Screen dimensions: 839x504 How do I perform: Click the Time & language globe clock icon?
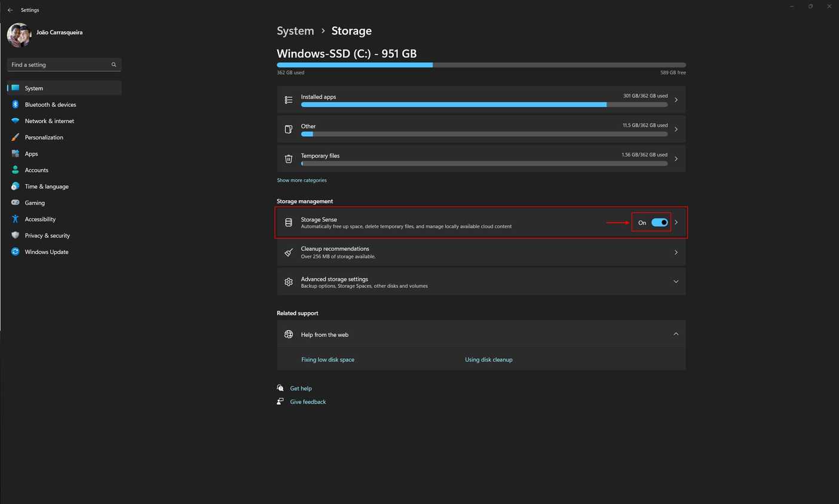(16, 186)
